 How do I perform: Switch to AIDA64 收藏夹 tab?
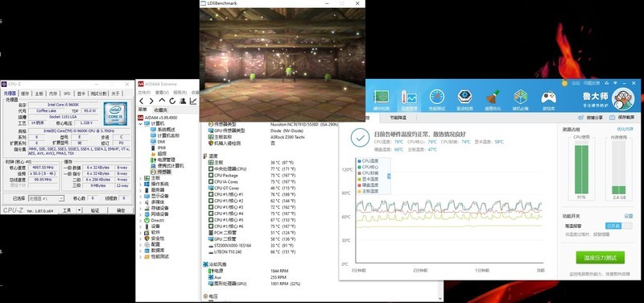click(160, 110)
